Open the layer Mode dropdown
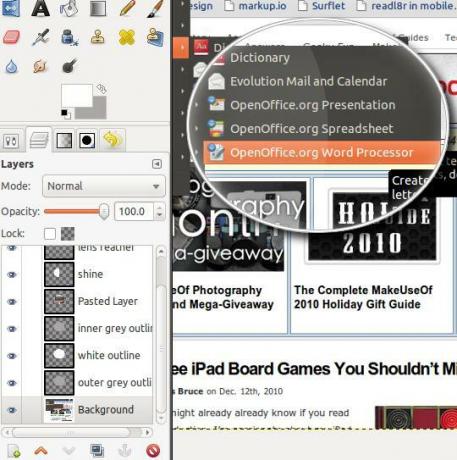Viewport: 457px width, 460px height. point(104,186)
